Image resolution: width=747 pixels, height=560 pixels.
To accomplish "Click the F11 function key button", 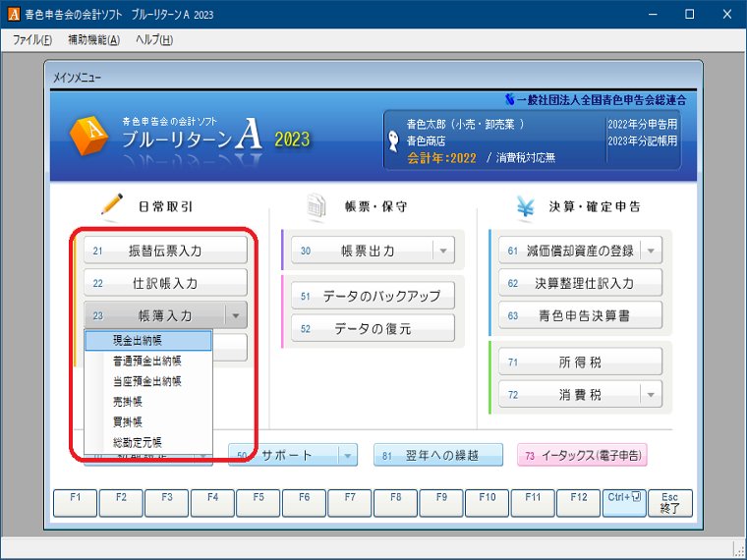I will pos(533,503).
